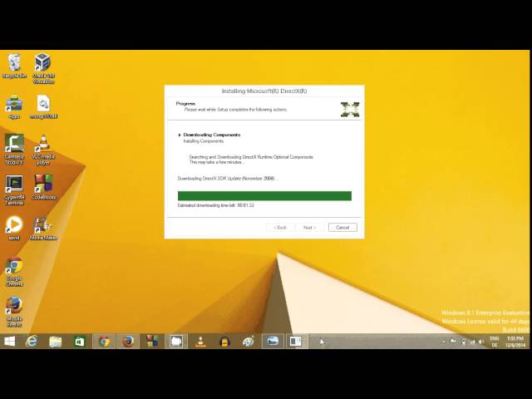
Task: Switch to Chrome on the taskbar
Action: tap(104, 342)
